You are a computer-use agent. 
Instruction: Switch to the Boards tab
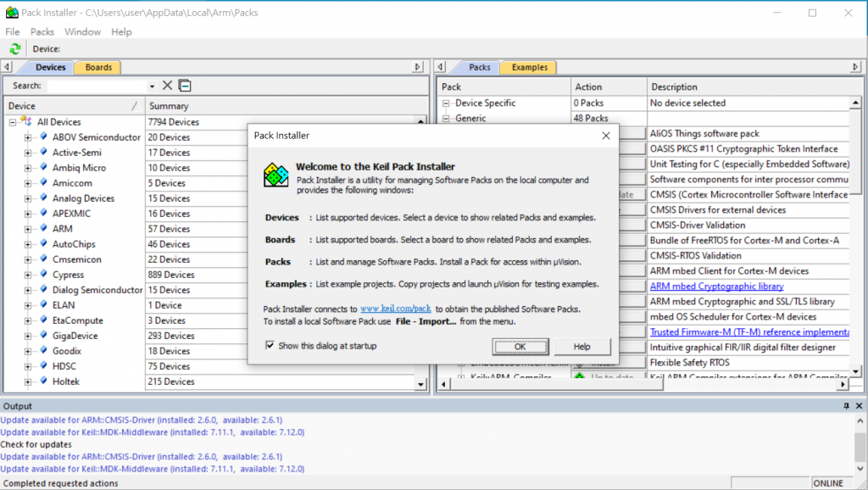click(98, 67)
